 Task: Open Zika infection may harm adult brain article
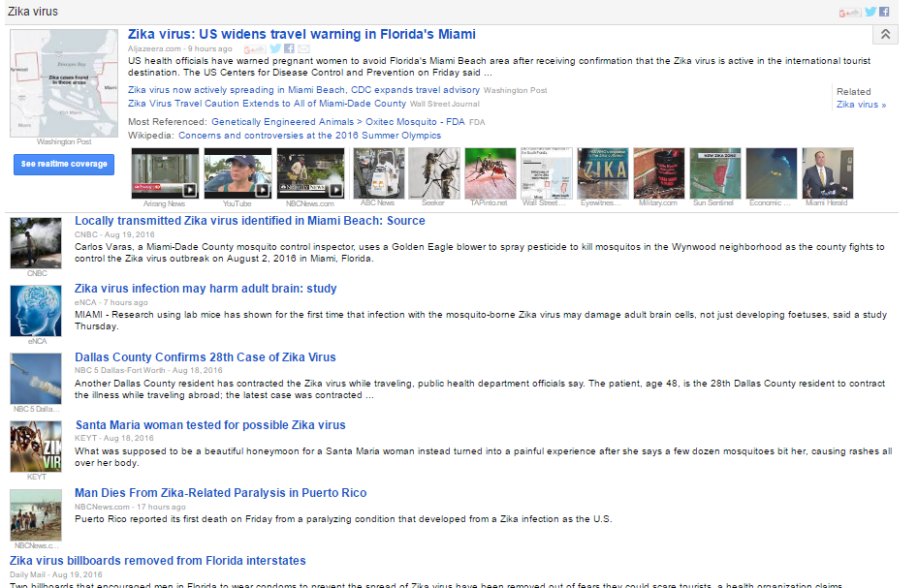coord(206,289)
